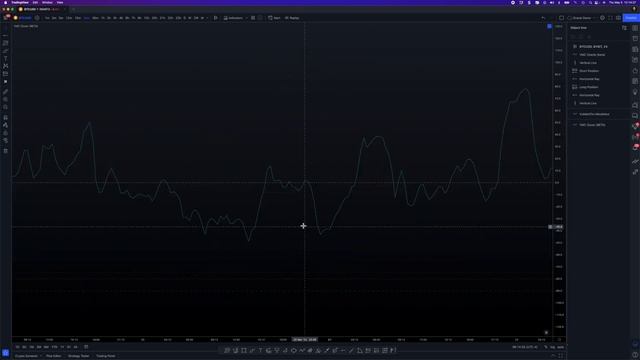Create an Alert from the toolbar

pos(275,18)
